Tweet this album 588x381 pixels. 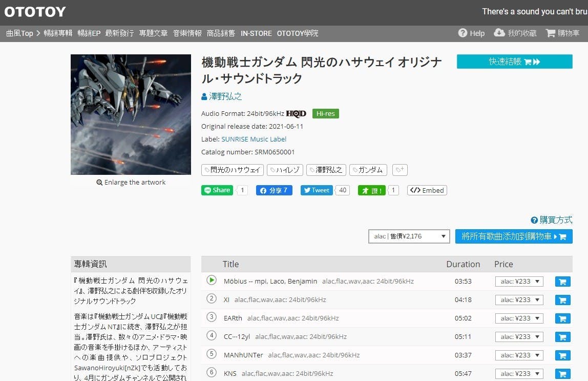tap(317, 190)
